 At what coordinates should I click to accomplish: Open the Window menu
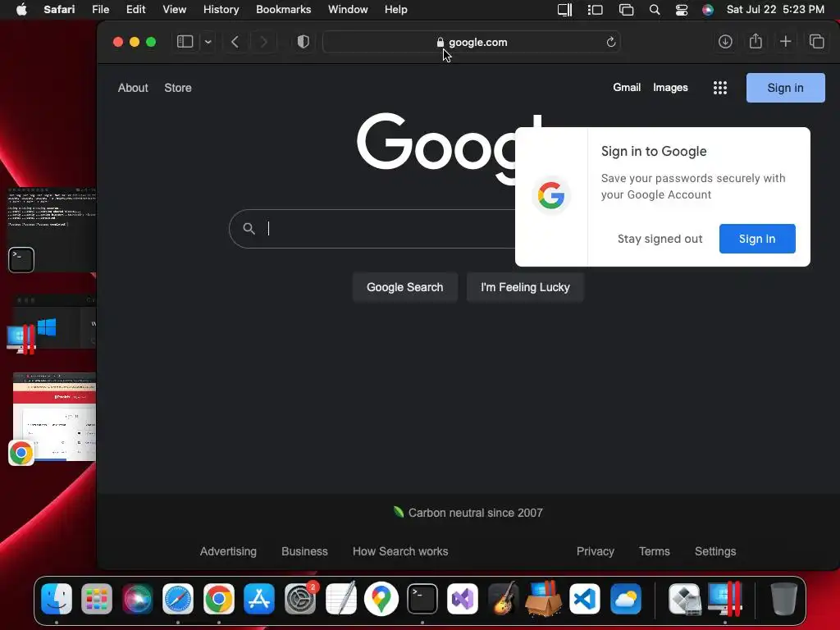point(348,10)
